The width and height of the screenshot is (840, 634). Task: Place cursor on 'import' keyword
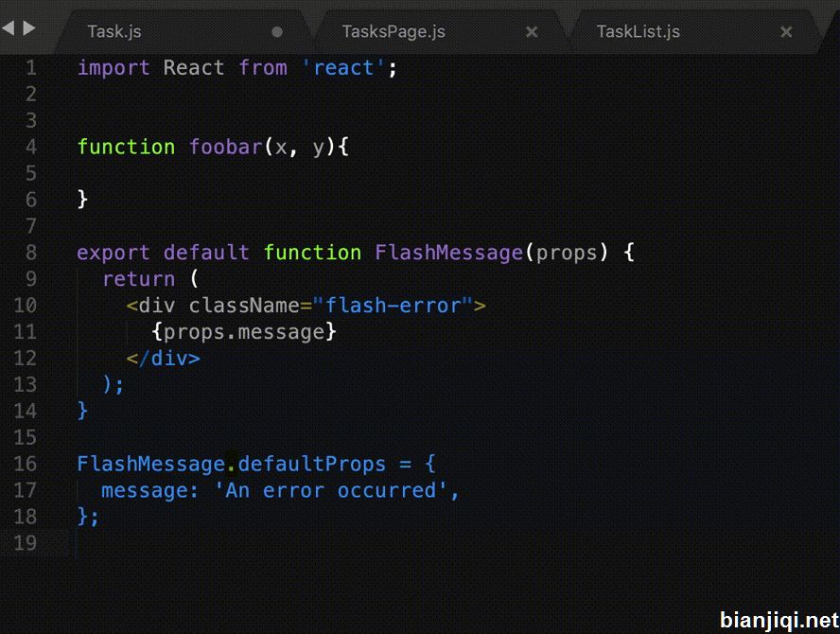click(x=114, y=68)
